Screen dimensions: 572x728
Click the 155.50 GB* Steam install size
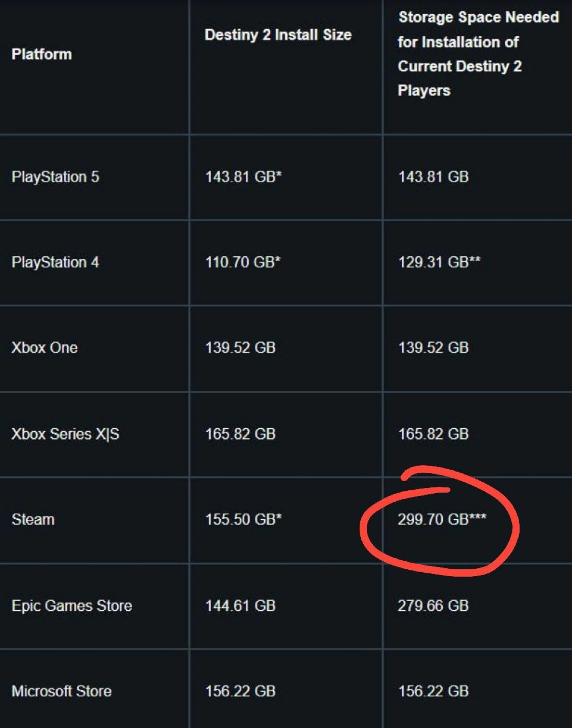coord(243,519)
